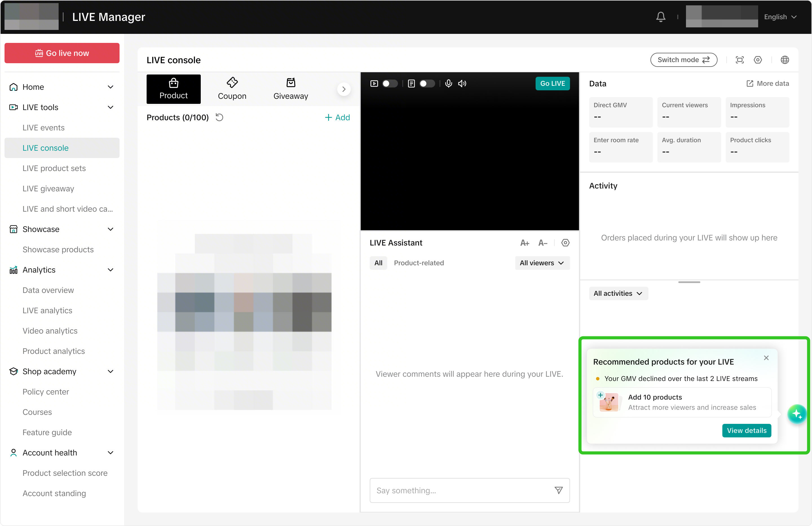The image size is (812, 526).
Task: Click the teal Go LIVE button
Action: pos(552,83)
